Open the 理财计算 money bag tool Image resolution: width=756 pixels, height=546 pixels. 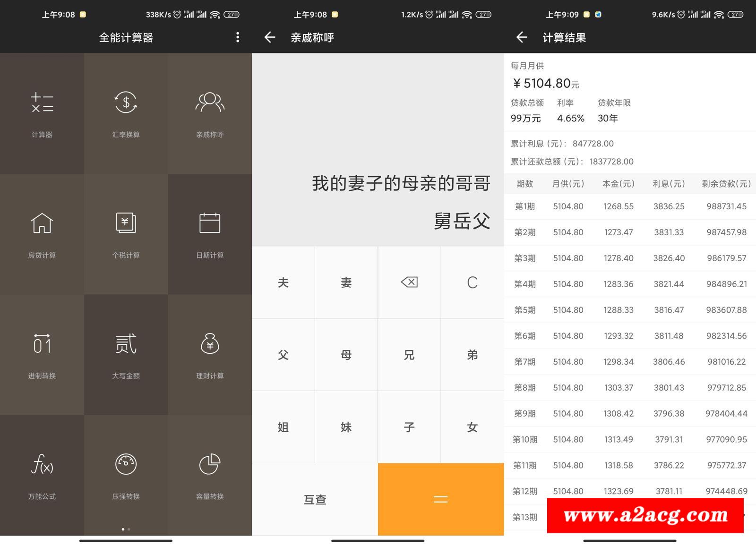[210, 354]
